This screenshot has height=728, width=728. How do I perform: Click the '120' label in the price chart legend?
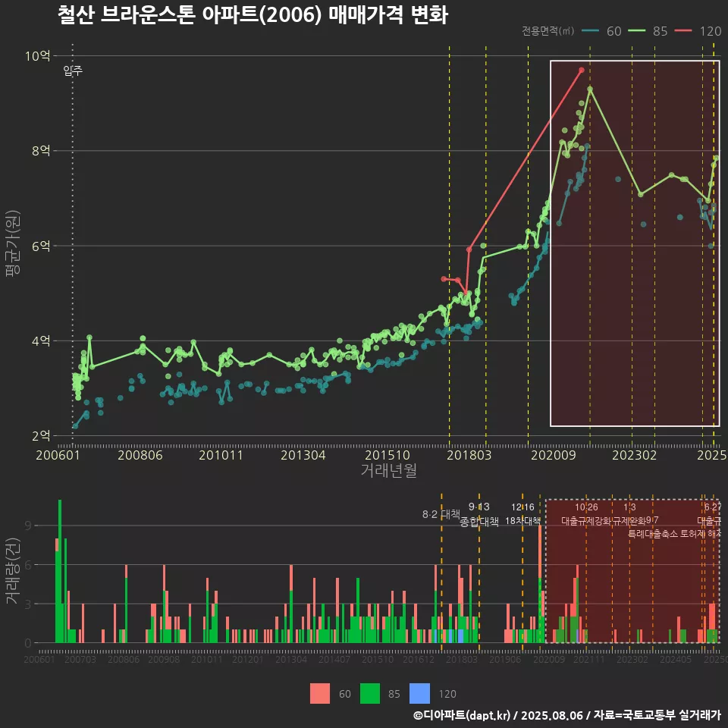coord(711,31)
